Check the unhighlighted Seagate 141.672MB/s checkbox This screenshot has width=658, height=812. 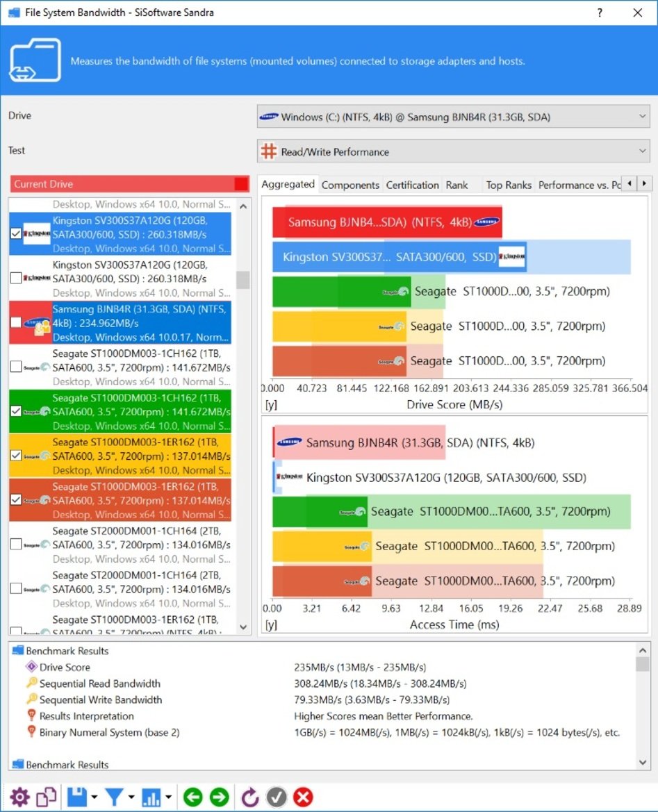[x=16, y=367]
